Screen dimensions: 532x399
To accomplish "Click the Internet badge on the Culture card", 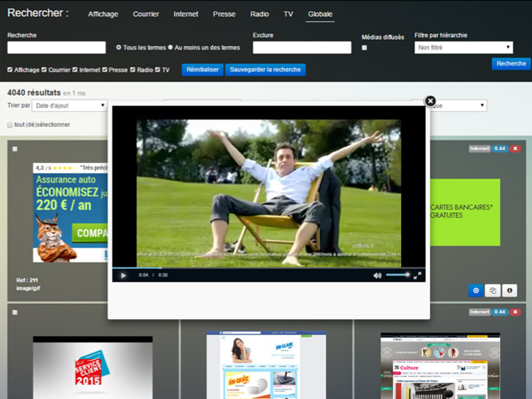I will pos(479,312).
